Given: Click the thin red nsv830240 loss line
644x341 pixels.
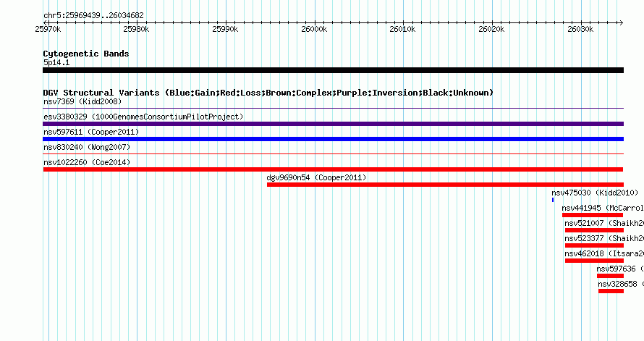Looking at the screenshot, I should tap(333, 154).
